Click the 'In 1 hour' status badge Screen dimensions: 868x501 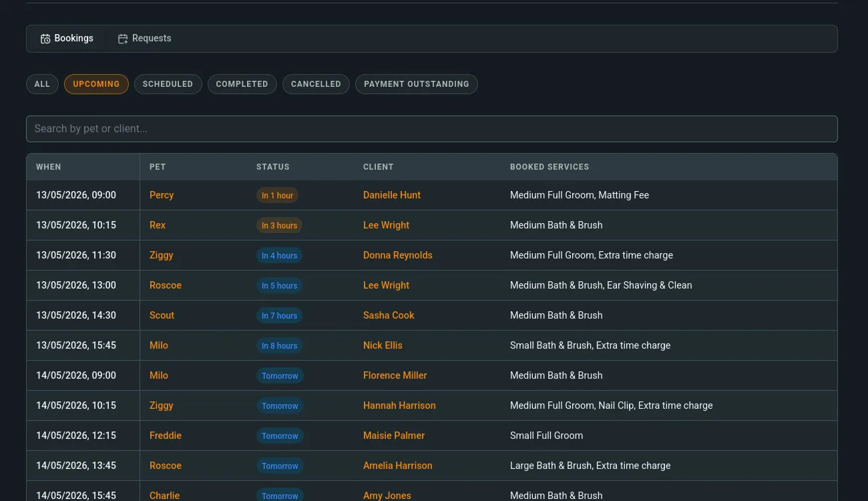(277, 196)
